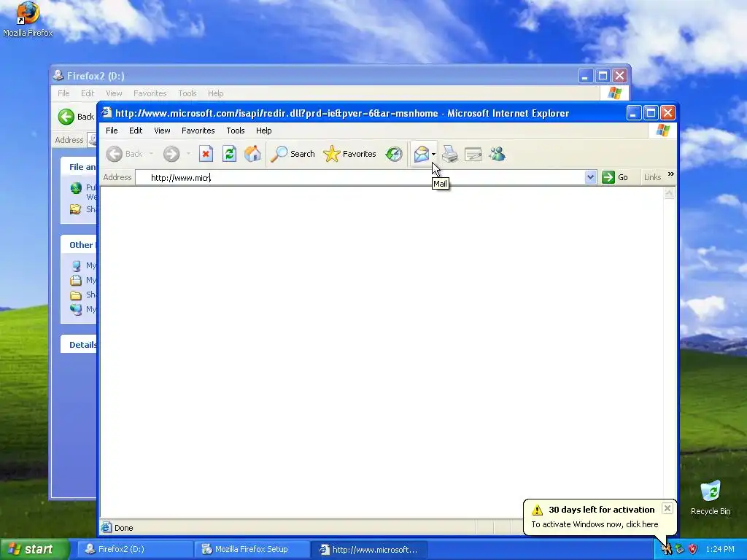Click the activation warning triangle icon

[538, 510]
